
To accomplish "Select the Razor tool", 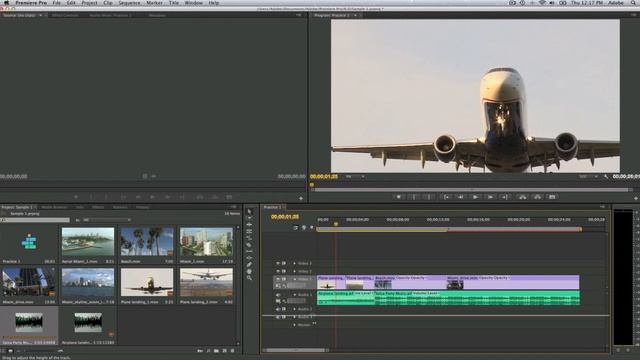I will pos(249,245).
